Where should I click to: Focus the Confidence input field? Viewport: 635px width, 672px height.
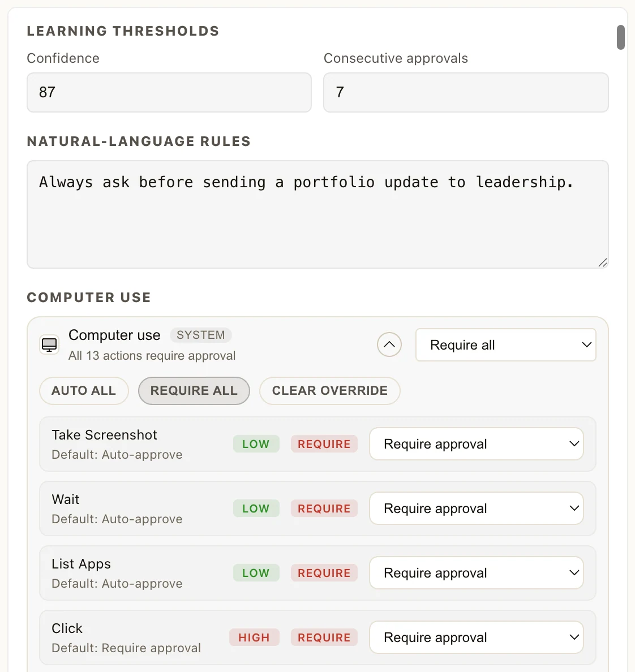point(169,93)
